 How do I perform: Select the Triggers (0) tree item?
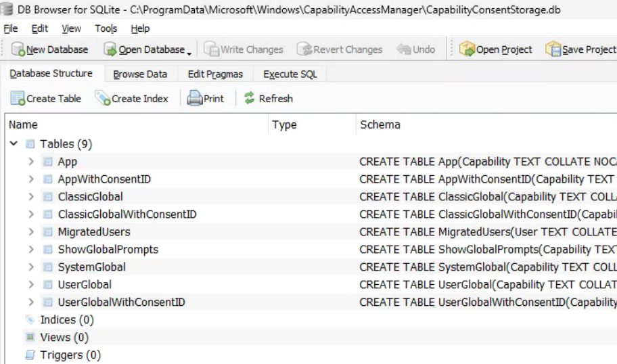point(70,355)
